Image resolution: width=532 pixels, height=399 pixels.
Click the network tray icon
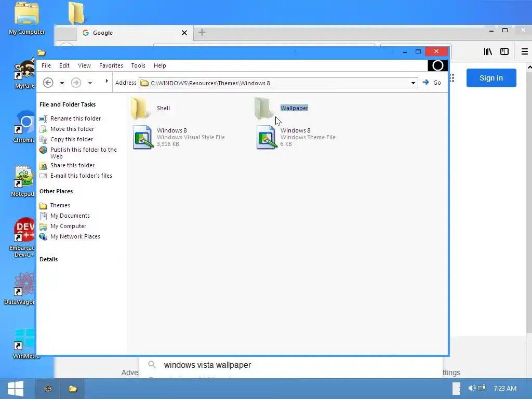482,388
